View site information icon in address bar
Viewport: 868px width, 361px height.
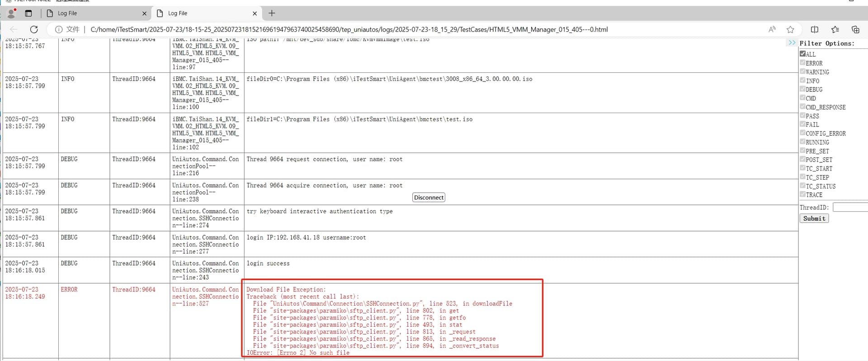point(59,29)
